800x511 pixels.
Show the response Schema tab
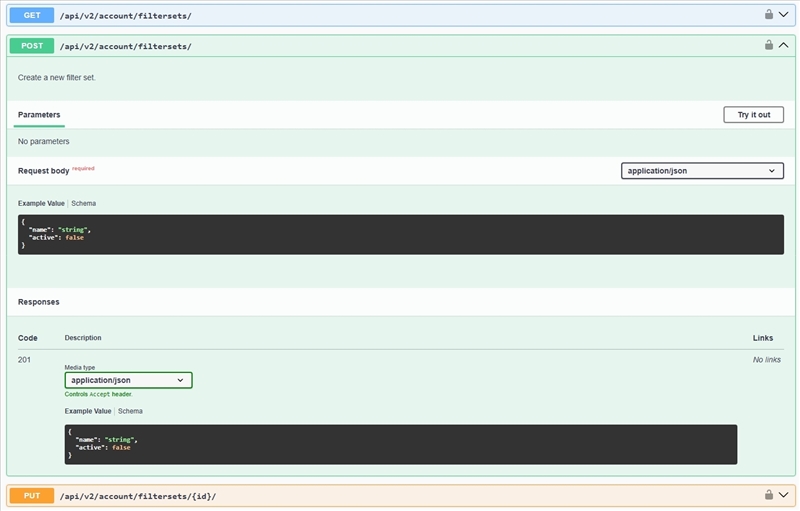[130, 411]
